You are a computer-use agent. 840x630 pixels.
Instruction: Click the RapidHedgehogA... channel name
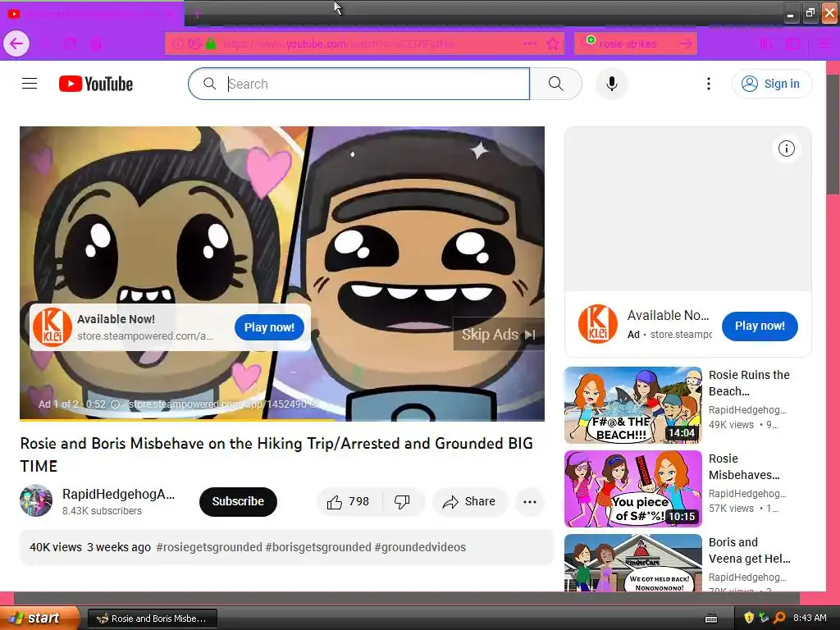pos(118,494)
